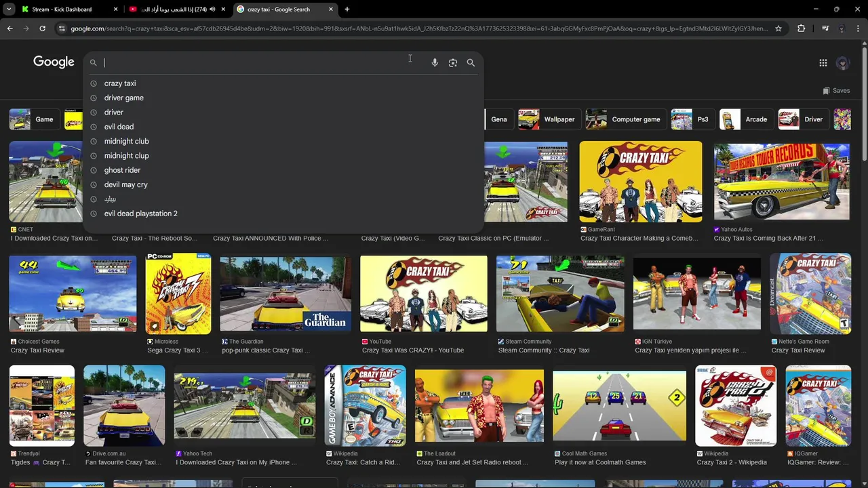Filter images by the Gena chip

(499, 119)
